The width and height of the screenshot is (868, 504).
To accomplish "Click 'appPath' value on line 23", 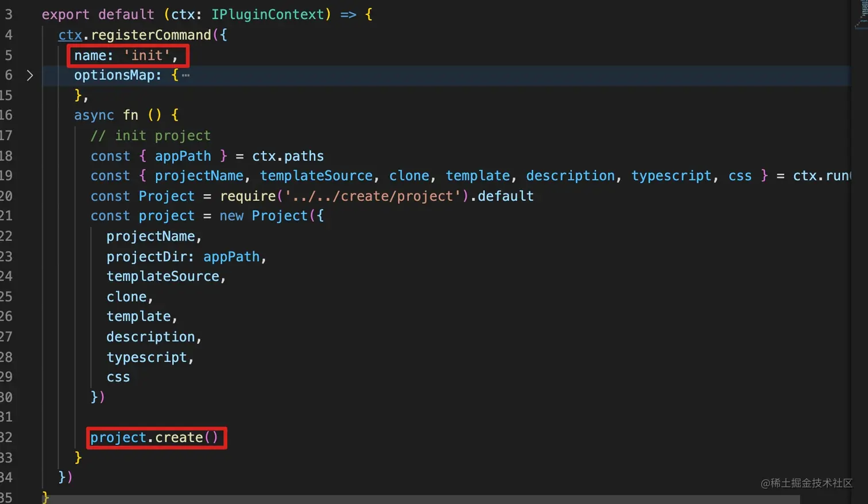I will tap(231, 257).
